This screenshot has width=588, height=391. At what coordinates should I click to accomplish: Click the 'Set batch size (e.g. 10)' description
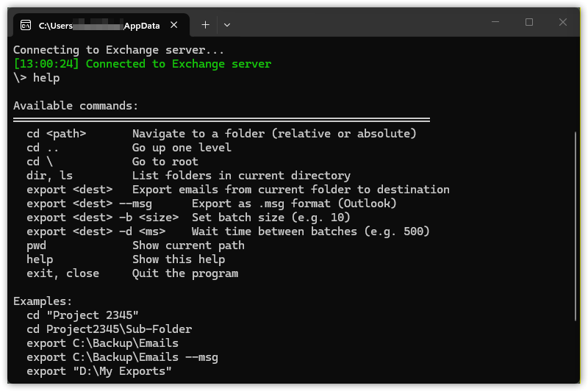[x=271, y=218]
